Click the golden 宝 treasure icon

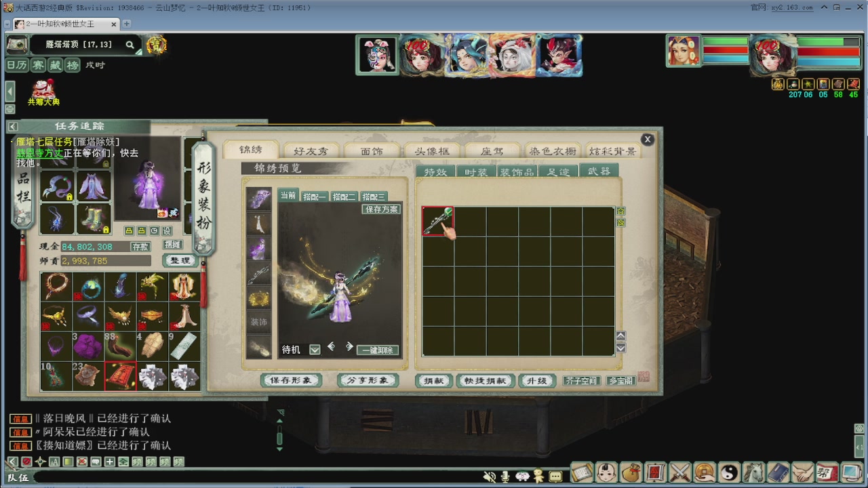click(157, 45)
